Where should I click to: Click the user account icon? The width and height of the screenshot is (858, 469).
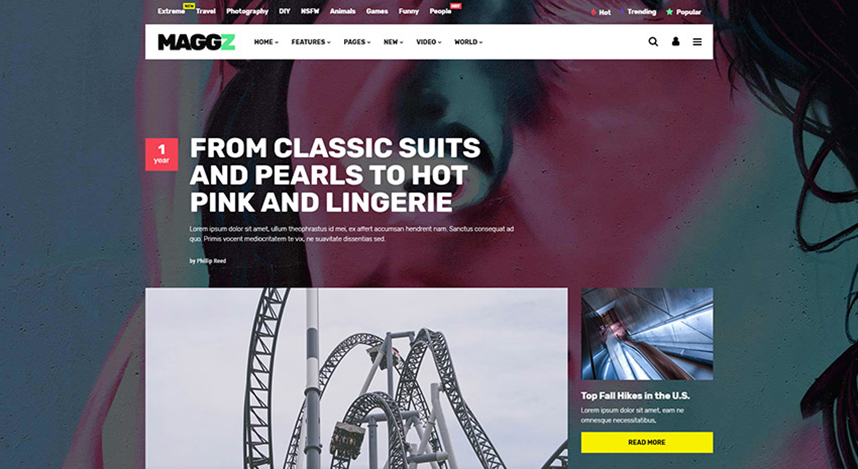[675, 42]
